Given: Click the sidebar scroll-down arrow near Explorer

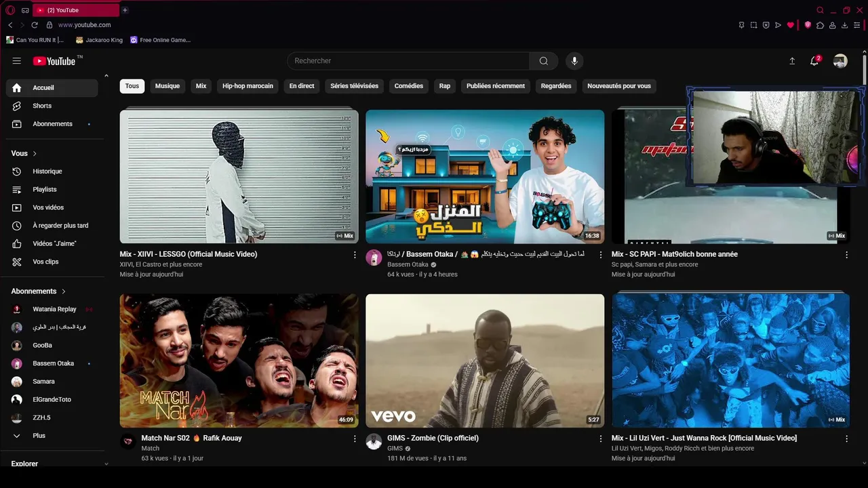Looking at the screenshot, I should pos(106,464).
